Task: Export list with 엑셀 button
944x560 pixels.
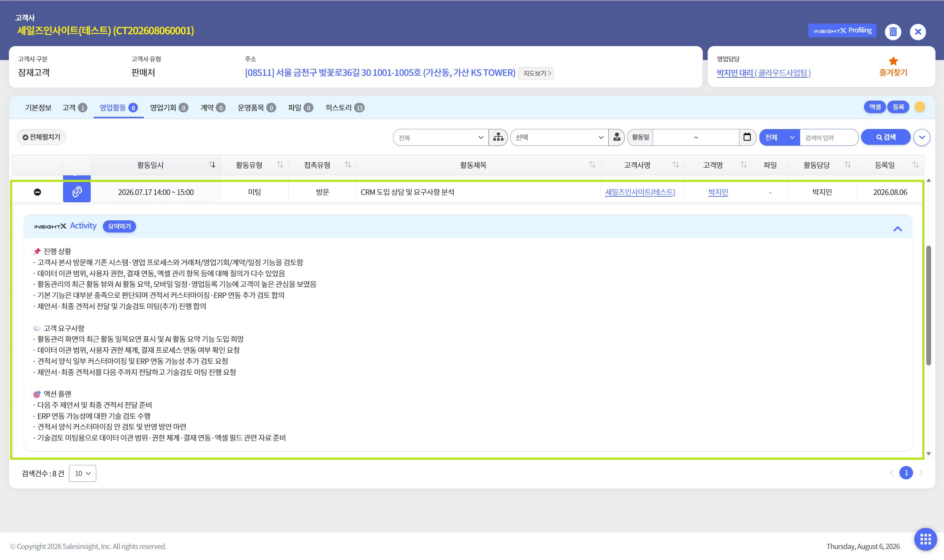Action: (x=875, y=107)
